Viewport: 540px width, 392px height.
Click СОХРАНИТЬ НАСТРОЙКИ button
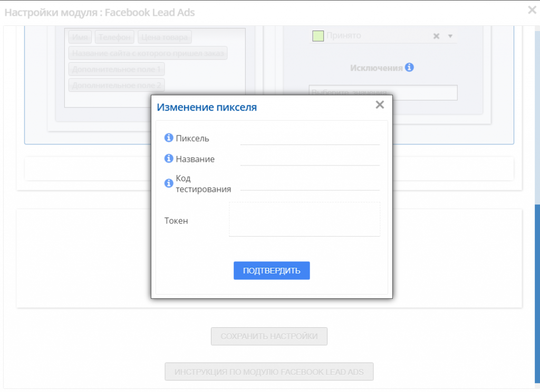[x=269, y=336]
